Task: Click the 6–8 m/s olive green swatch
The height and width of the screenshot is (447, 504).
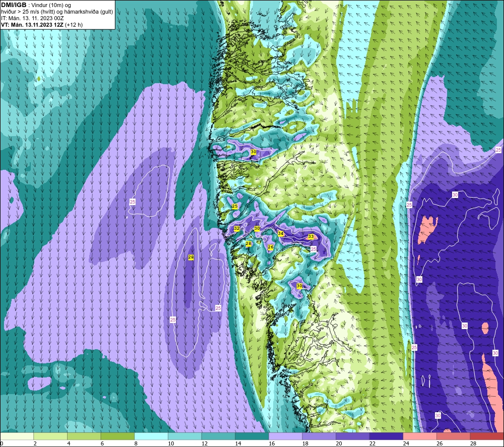Action: pyautogui.click(x=117, y=436)
